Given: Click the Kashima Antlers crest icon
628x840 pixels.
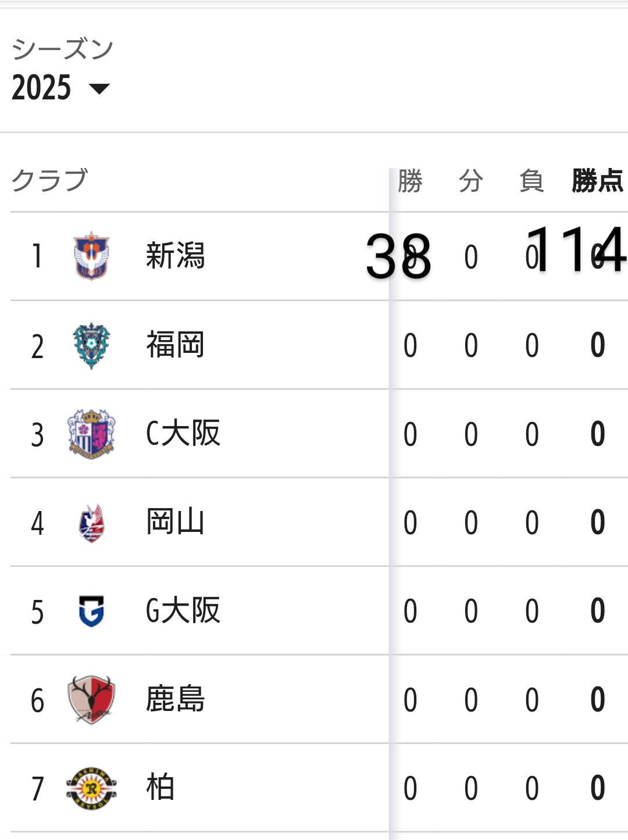Looking at the screenshot, I should [x=91, y=699].
